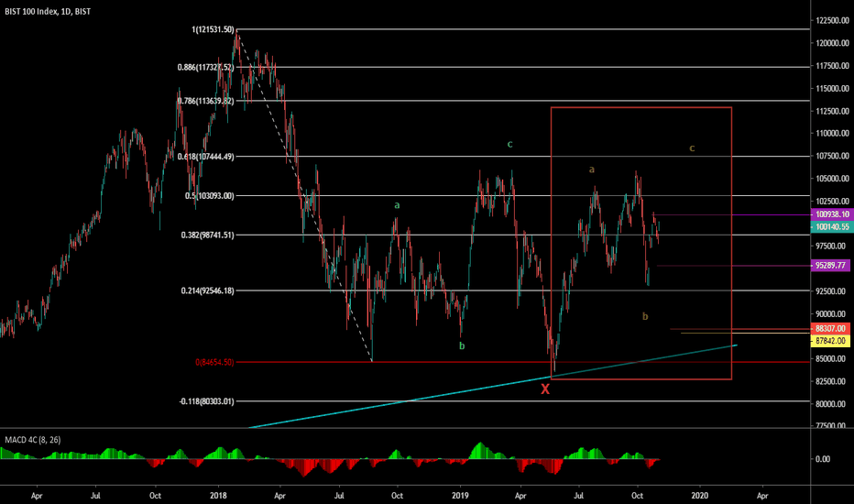Click the Oct label just before 2020
Viewport: 854px width, 504px height.
coord(637,496)
